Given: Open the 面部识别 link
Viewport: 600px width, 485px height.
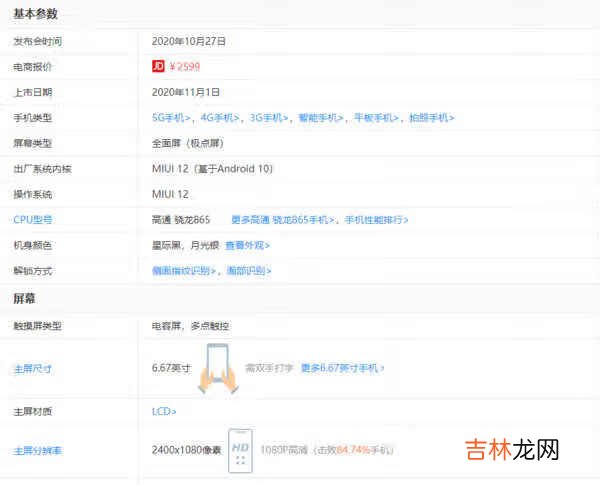Looking at the screenshot, I should 246,271.
